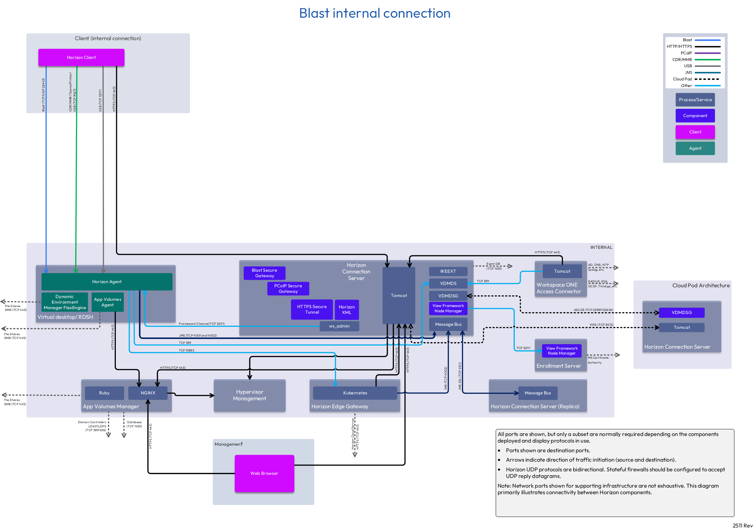Click the Blast internal connection title
Viewport: 756px width, 532px height.
pos(375,13)
